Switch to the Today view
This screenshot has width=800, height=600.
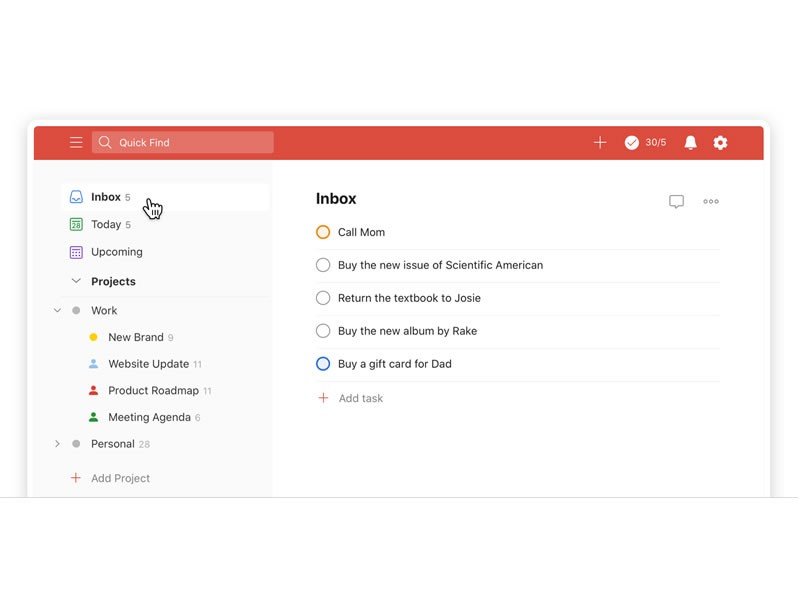pyautogui.click(x=107, y=224)
